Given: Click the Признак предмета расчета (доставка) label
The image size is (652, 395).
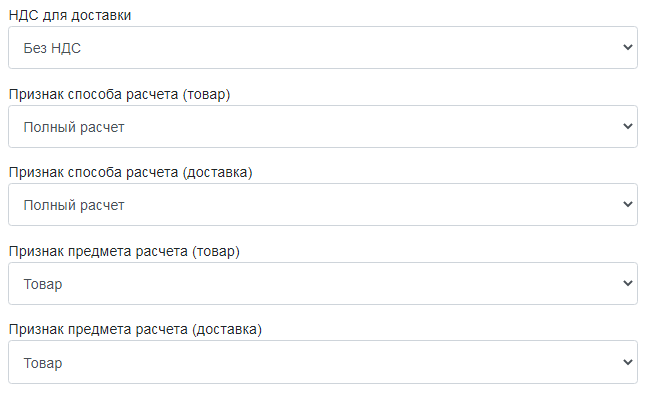Looking at the screenshot, I should [x=135, y=330].
